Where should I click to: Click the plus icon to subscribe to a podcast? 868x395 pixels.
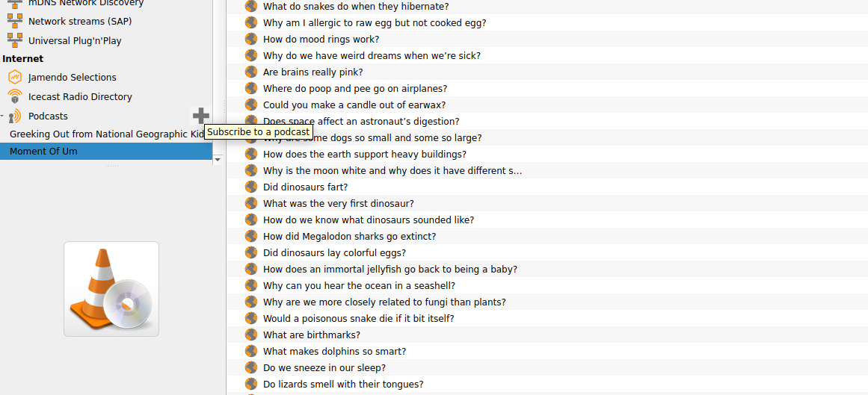[201, 116]
